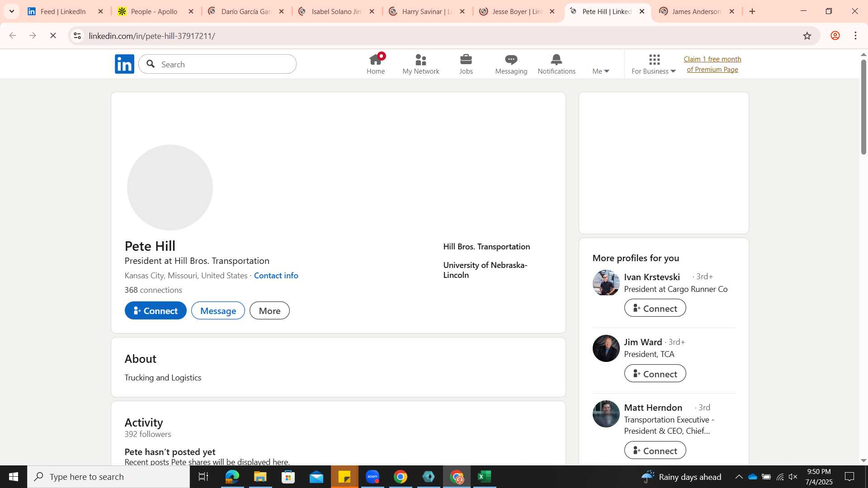Open Task View on taskbar
Image resolution: width=868 pixels, height=488 pixels.
tap(203, 477)
